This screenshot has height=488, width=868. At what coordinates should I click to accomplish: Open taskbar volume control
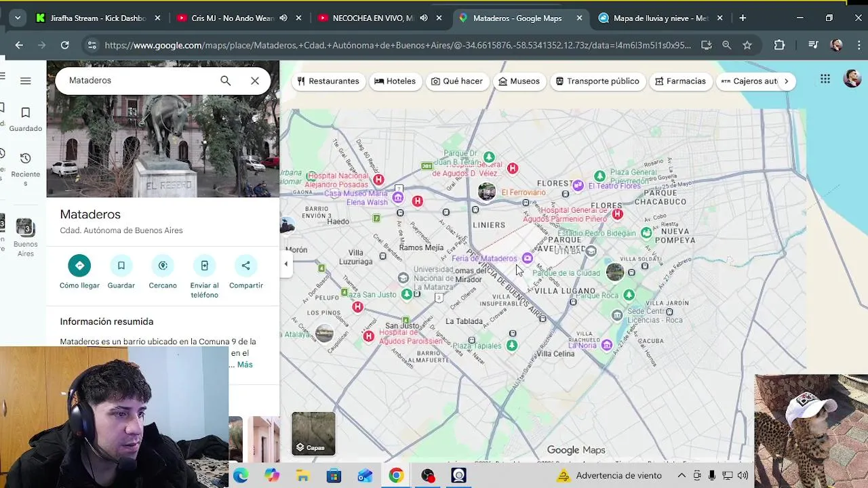(x=743, y=476)
